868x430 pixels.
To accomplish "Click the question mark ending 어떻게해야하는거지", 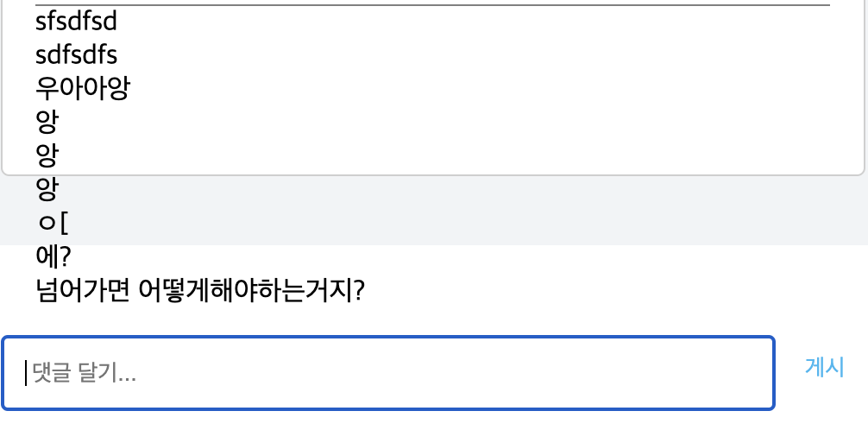I will coord(359,290).
